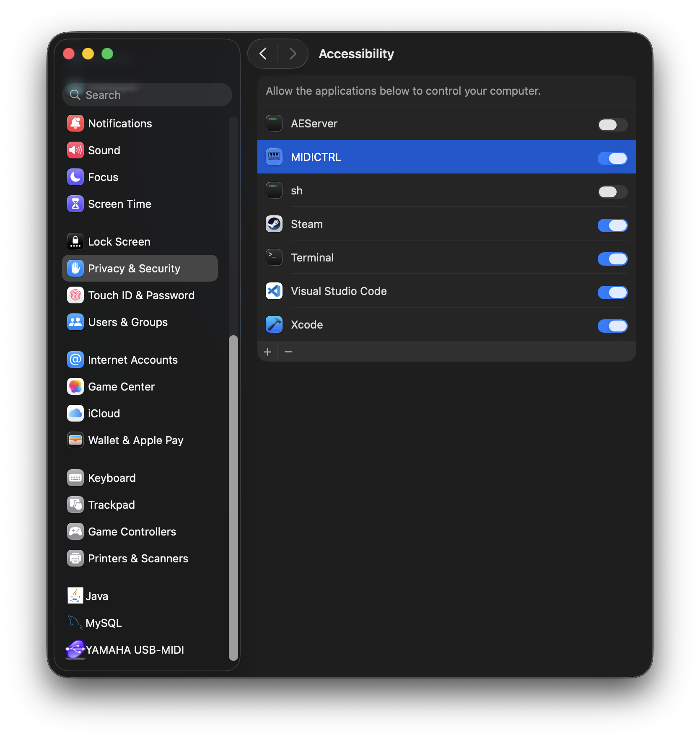Open Notifications settings via bell icon
This screenshot has width=700, height=740.
pos(75,123)
